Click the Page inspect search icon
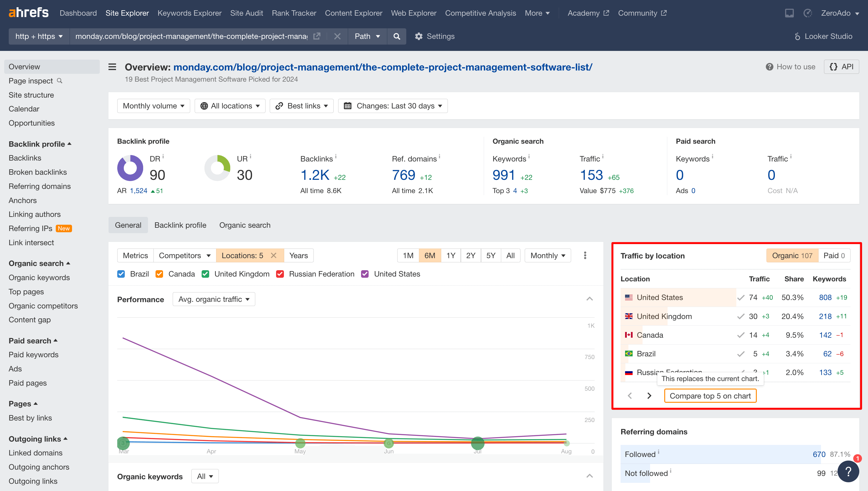The height and width of the screenshot is (491, 868). click(x=60, y=81)
